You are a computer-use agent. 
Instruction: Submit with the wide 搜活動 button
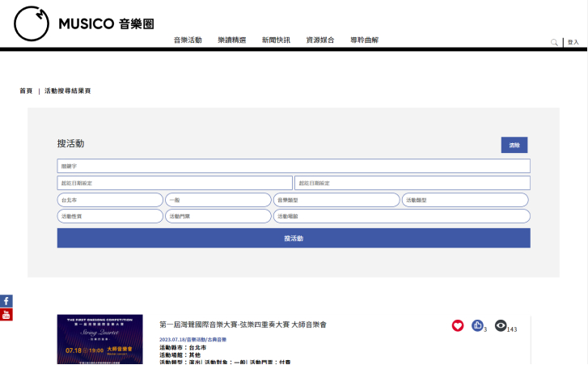(x=294, y=239)
